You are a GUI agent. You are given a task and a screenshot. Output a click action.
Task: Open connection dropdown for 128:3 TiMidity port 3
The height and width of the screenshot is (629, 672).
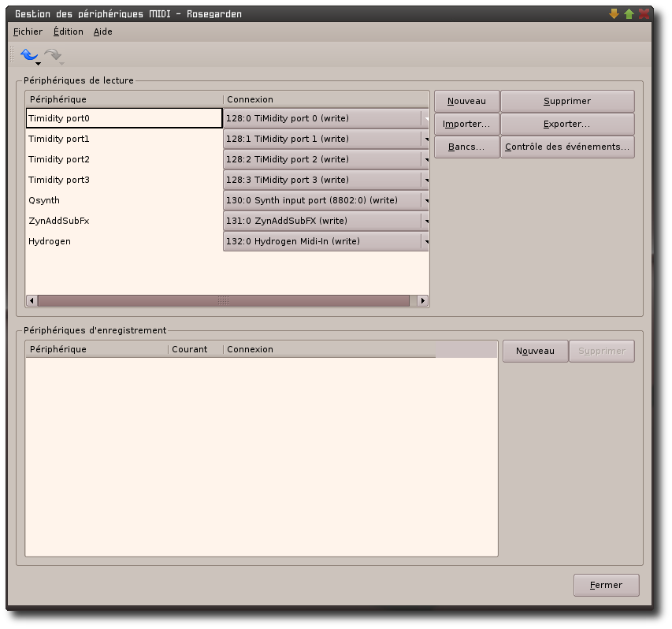325,180
